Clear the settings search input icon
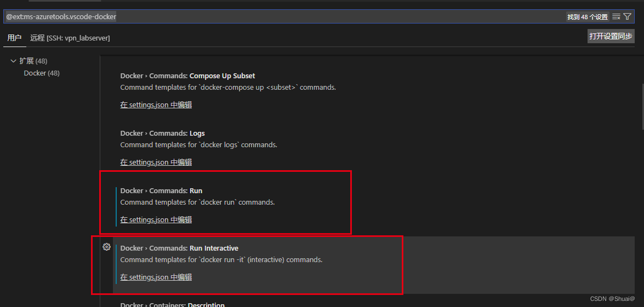The image size is (644, 307). pyautogui.click(x=616, y=17)
